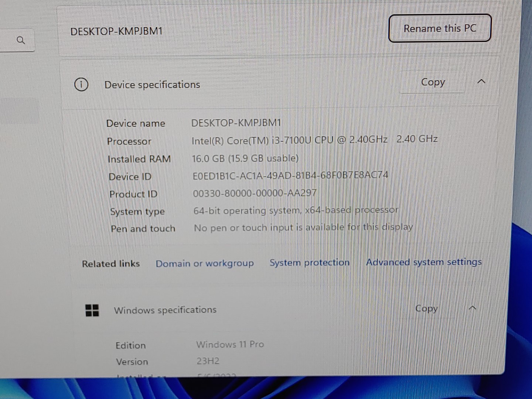This screenshot has width=532, height=399.
Task: Click the Processor label
Action: point(129,141)
